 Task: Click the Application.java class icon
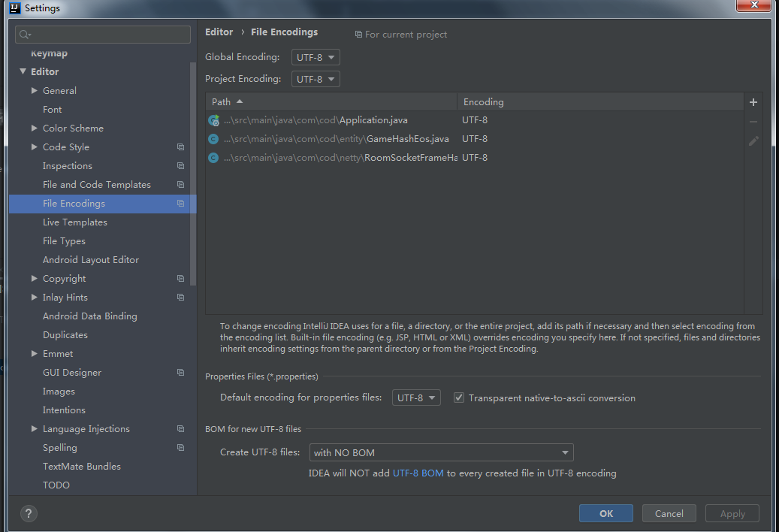click(213, 120)
